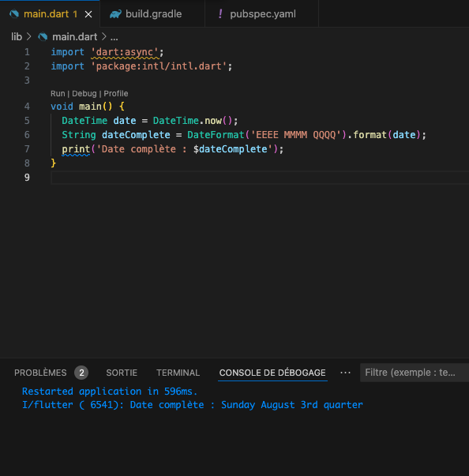This screenshot has width=469, height=476.
Task: Show the PROBLÈMES panel
Action: [40, 373]
